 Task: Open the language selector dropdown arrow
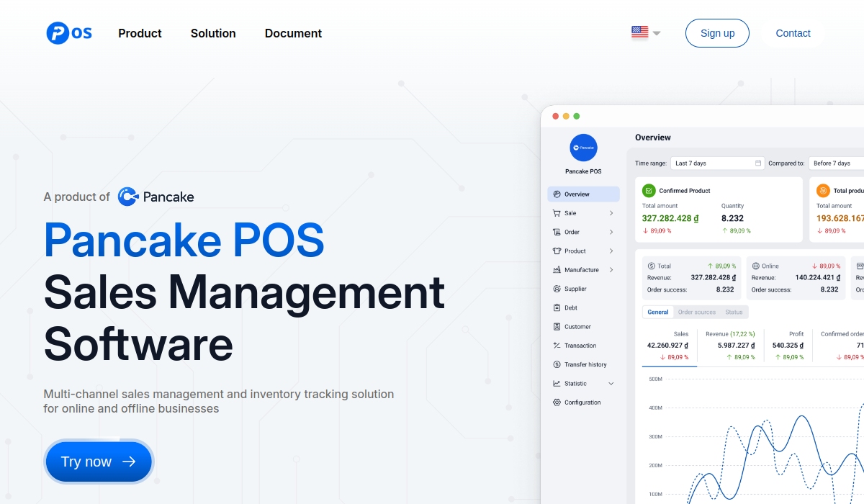tap(657, 33)
